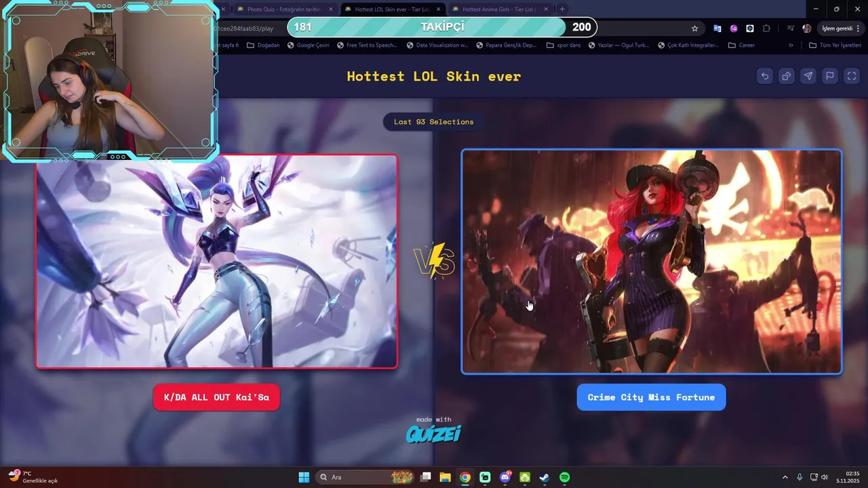Open the media control icon in Chrome toolbar
868x488 pixels.
[x=790, y=28]
